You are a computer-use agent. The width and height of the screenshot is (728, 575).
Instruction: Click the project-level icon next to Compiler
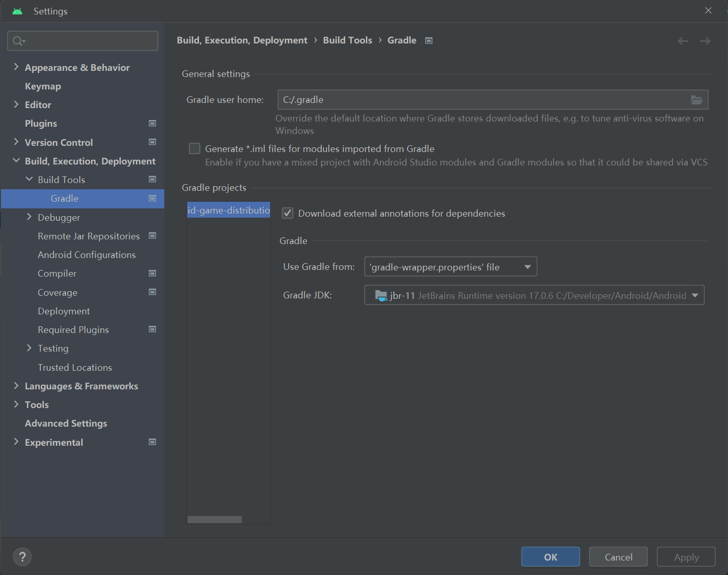click(x=152, y=273)
